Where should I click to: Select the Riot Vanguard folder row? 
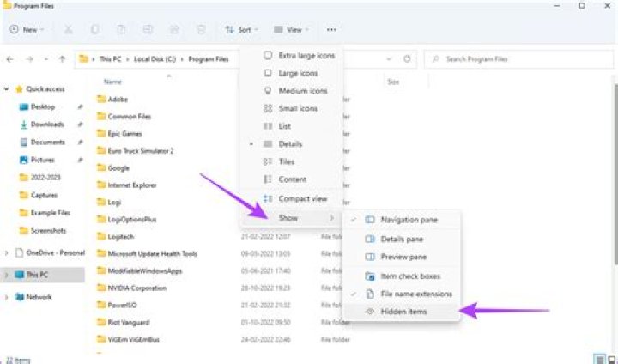[x=129, y=322]
